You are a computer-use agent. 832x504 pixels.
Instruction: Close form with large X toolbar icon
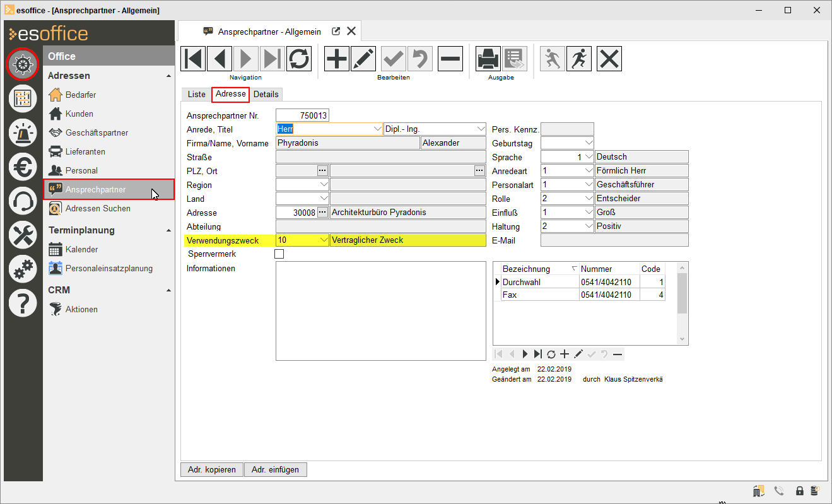tap(609, 59)
